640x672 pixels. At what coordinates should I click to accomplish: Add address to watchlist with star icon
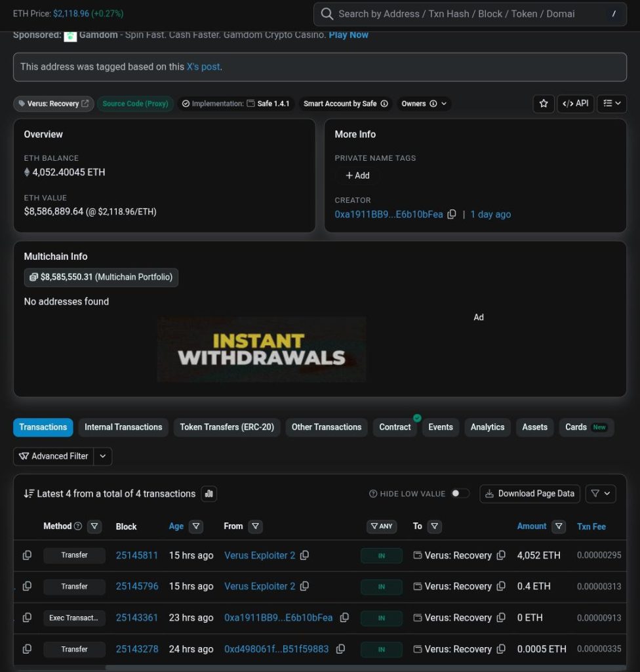point(544,104)
